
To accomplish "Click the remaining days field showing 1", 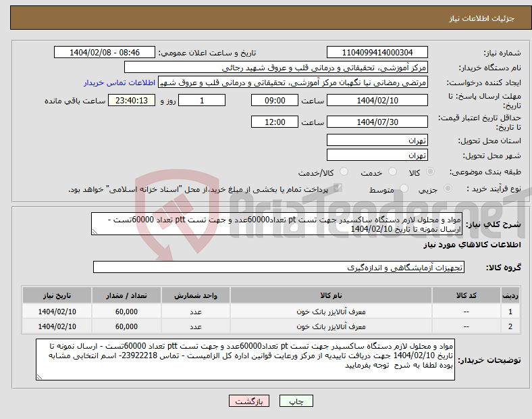I will click(202, 100).
